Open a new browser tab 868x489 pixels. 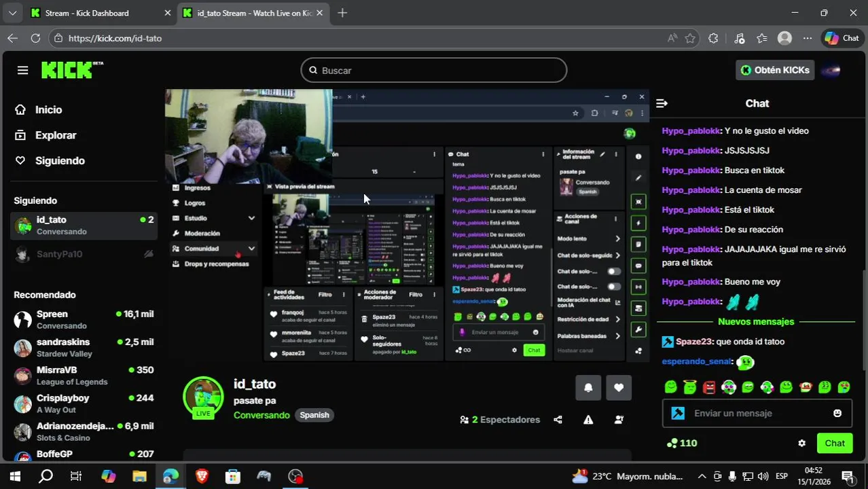point(342,13)
